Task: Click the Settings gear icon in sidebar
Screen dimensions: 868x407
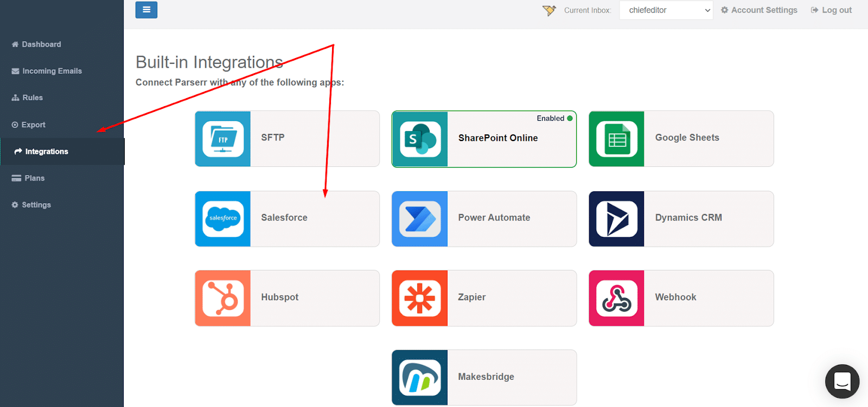Action: coord(15,205)
